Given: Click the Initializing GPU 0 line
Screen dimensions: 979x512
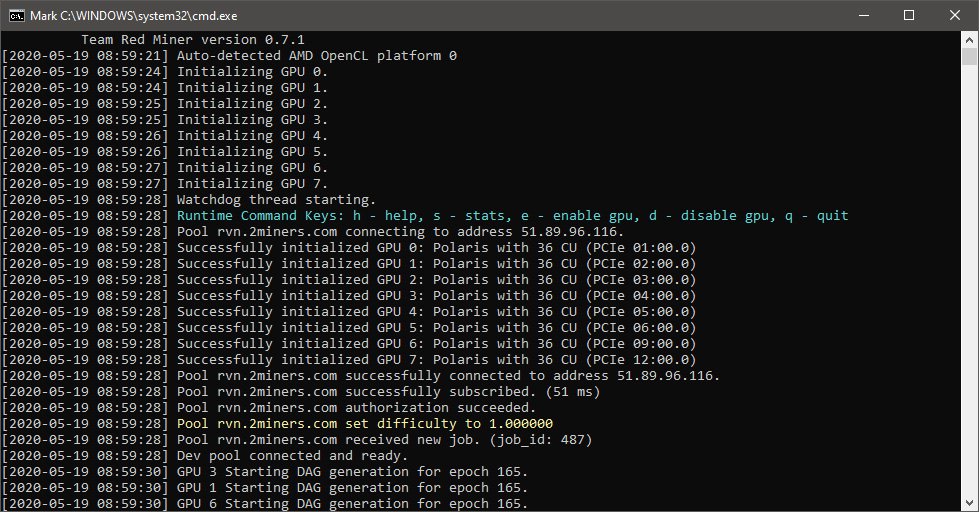Looking at the screenshot, I should point(165,72).
